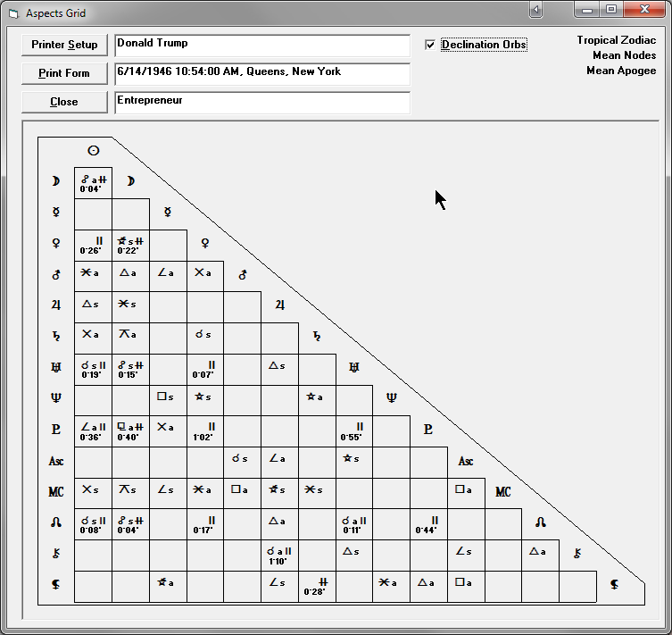
Task: Click the Jupiter glyph on the diagonal
Action: [x=279, y=305]
